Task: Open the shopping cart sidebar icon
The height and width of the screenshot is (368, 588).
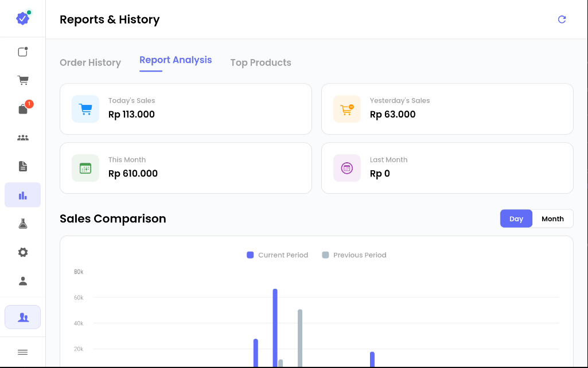Action: pos(23,80)
